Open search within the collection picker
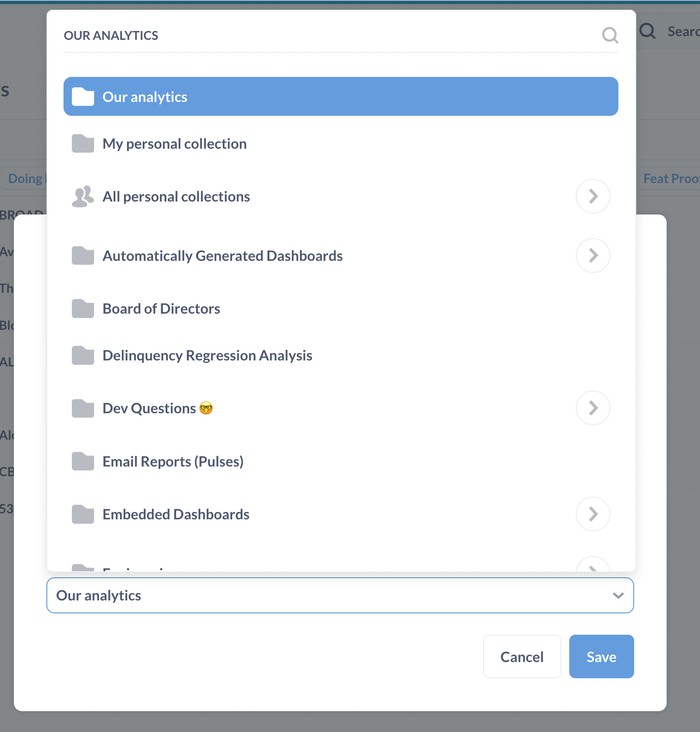Image resolution: width=700 pixels, height=732 pixels. pos(610,35)
